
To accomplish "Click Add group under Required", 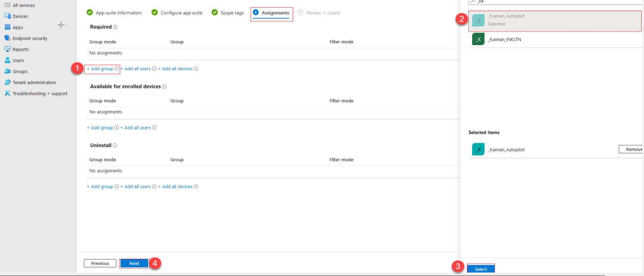I will [100, 69].
